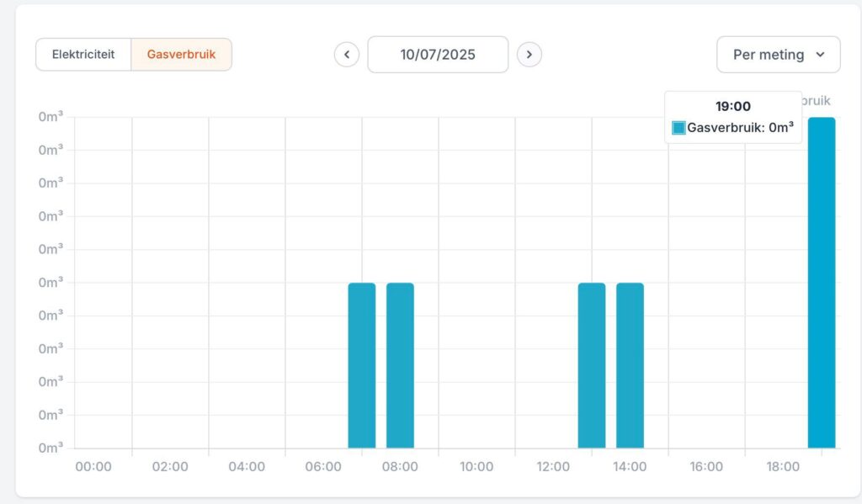Open the Per meting dropdown

(x=779, y=55)
